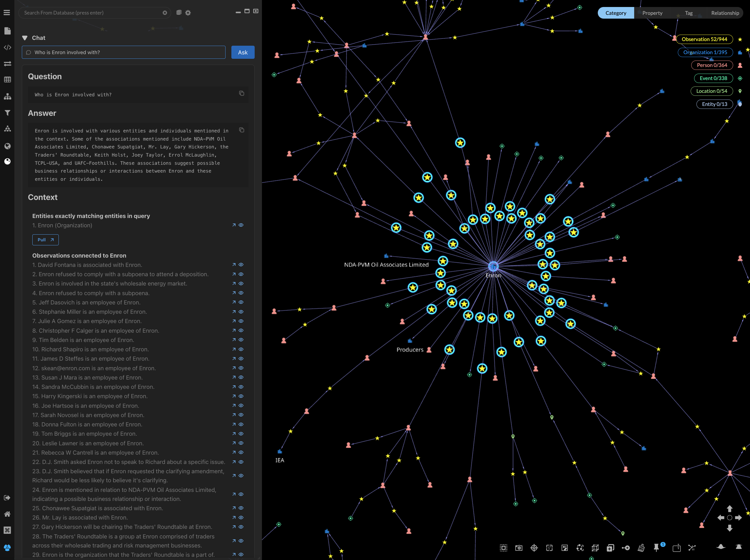Image resolution: width=750 pixels, height=560 pixels.
Task: Click the scattered nodes layout icon
Action: point(580,548)
